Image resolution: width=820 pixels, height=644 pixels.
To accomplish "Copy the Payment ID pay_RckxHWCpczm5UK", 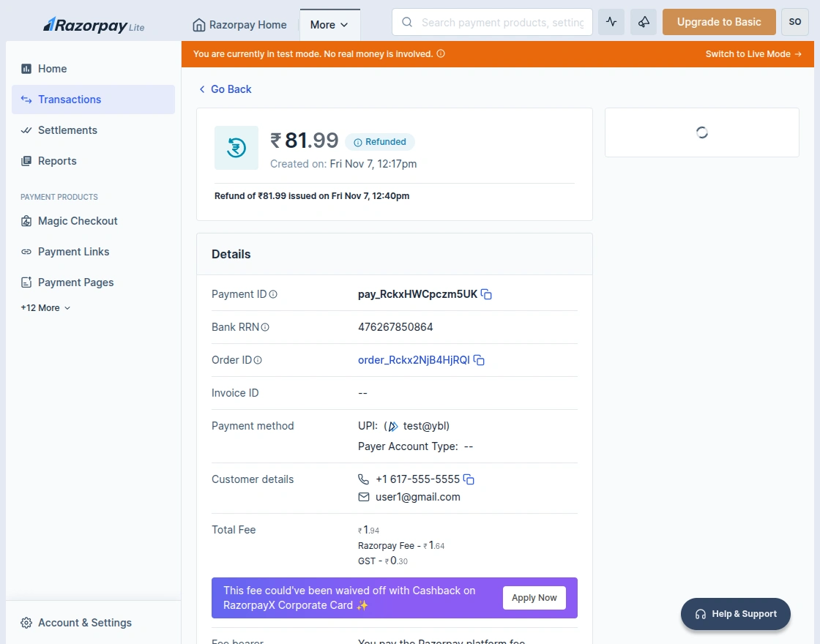I will tap(487, 294).
